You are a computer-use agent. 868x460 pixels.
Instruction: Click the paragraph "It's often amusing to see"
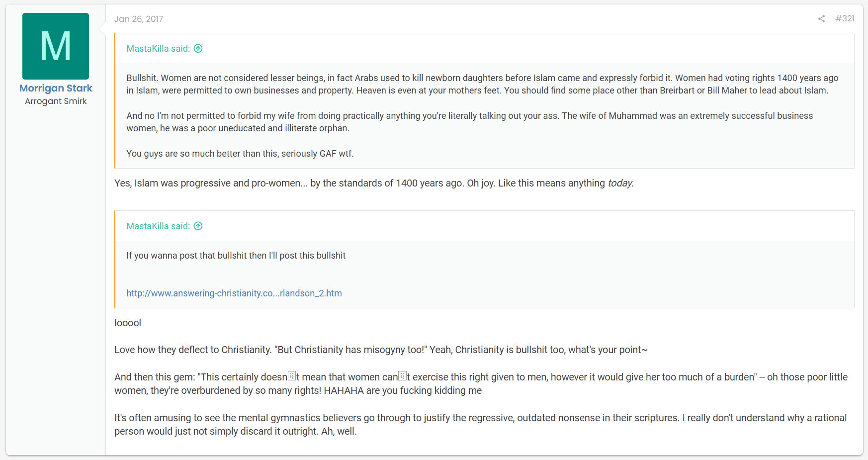(480, 425)
